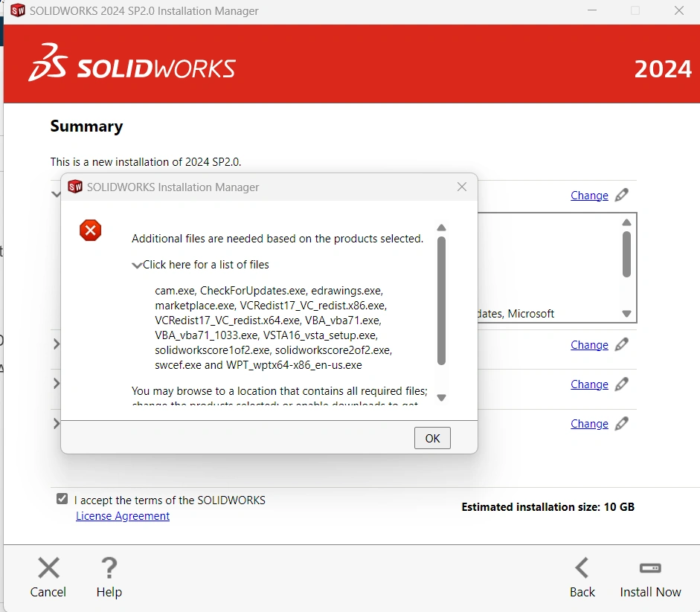Click pencil icon beside first Change link
This screenshot has height=612, width=700.
point(621,195)
